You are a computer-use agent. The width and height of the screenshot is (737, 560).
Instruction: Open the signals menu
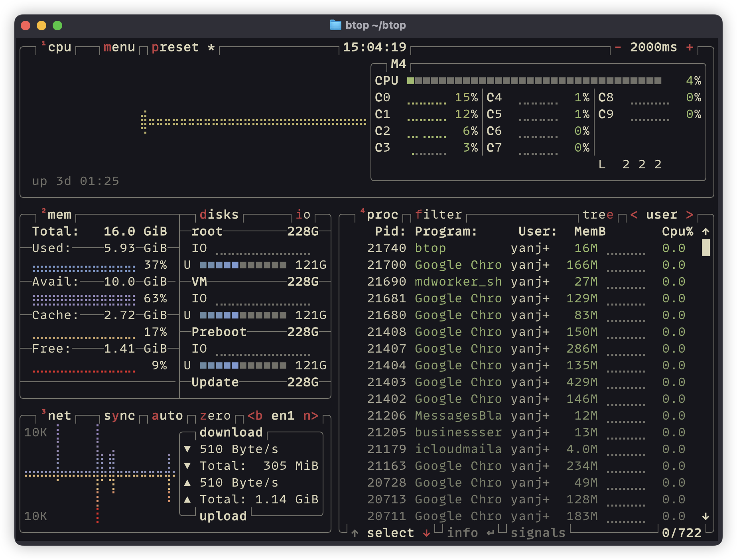538,533
